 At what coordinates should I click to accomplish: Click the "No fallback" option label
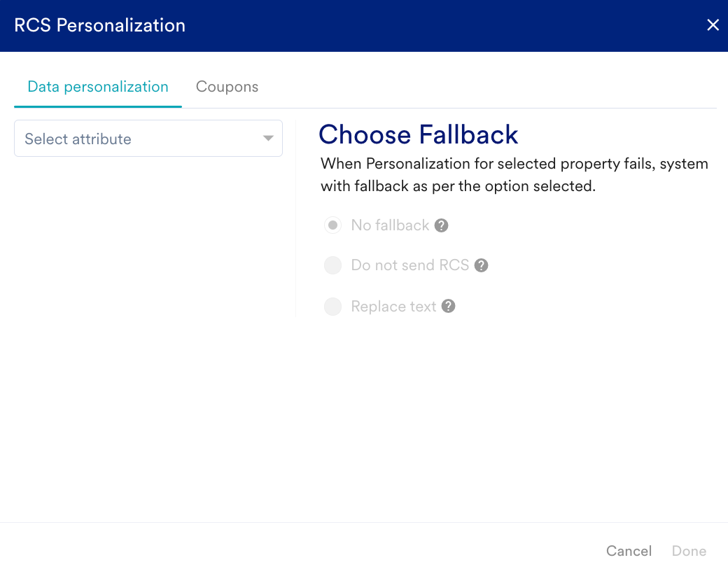[x=390, y=225]
